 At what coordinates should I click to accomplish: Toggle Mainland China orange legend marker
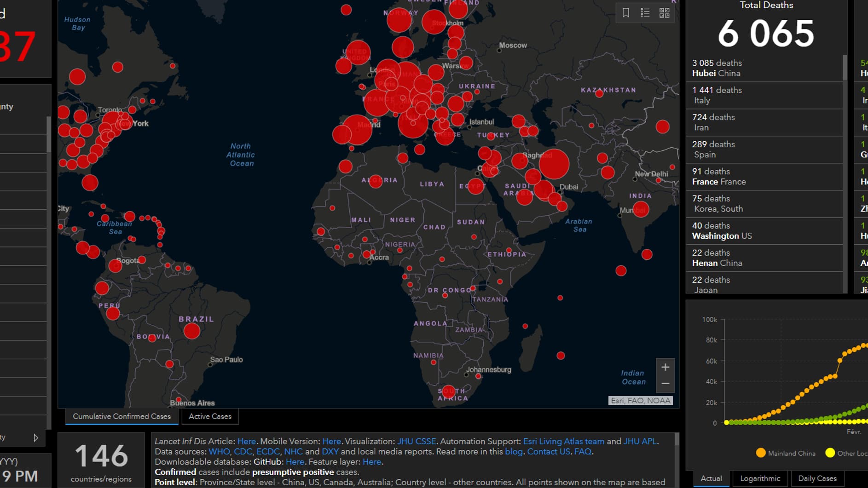click(x=760, y=453)
